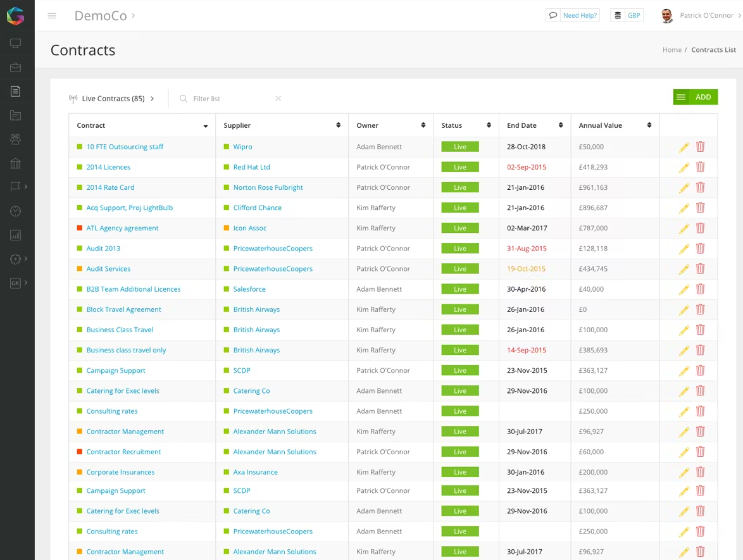Image resolution: width=743 pixels, height=560 pixels.
Task: Open the bar-chart reports icon in sidebar
Action: (16, 235)
